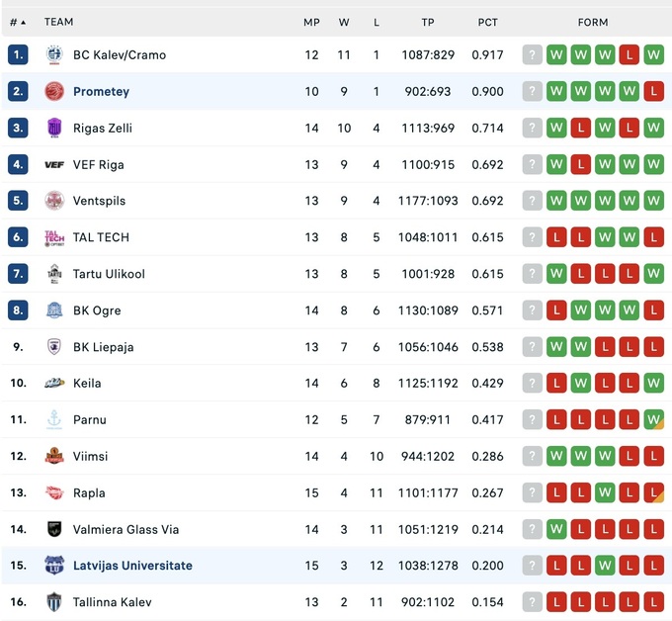Click the Latvijas Universitate crest logo
672x621 pixels.
pyautogui.click(x=54, y=566)
